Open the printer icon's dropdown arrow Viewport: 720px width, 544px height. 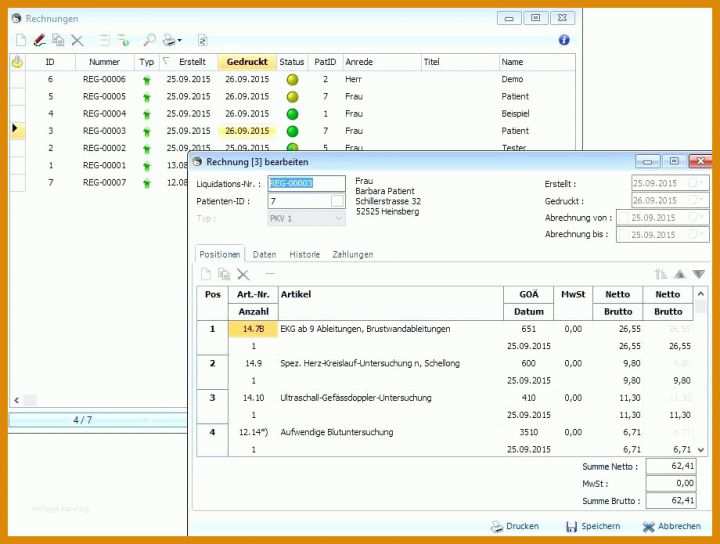click(180, 40)
